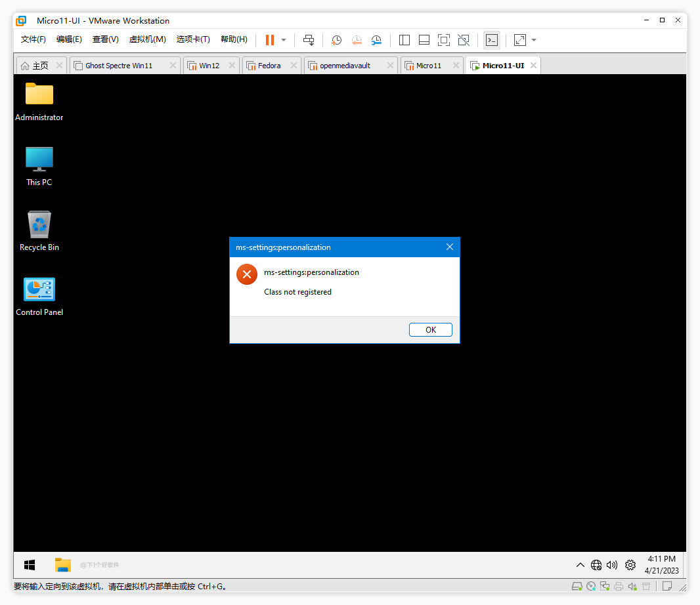The width and height of the screenshot is (700, 605).
Task: Close the openmediavault tab
Action: [390, 65]
